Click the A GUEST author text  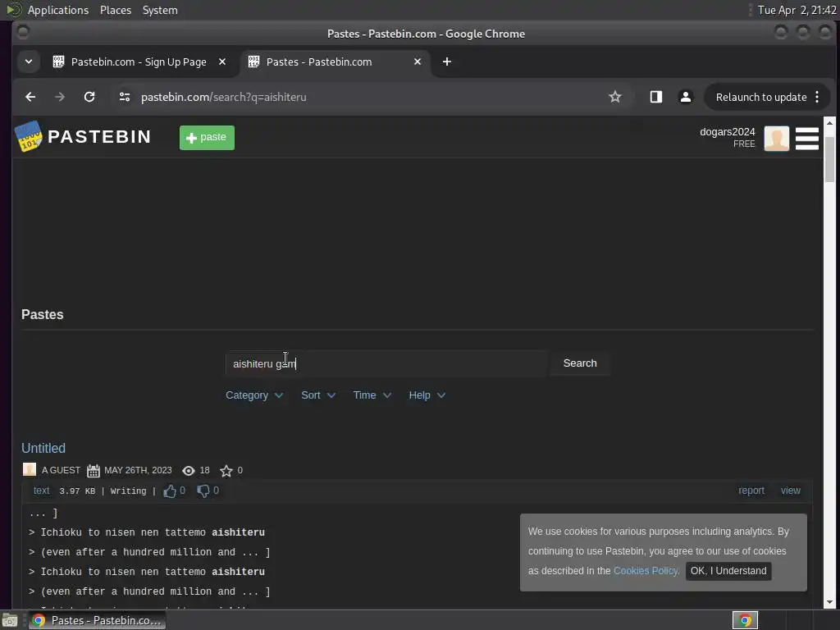(x=61, y=470)
